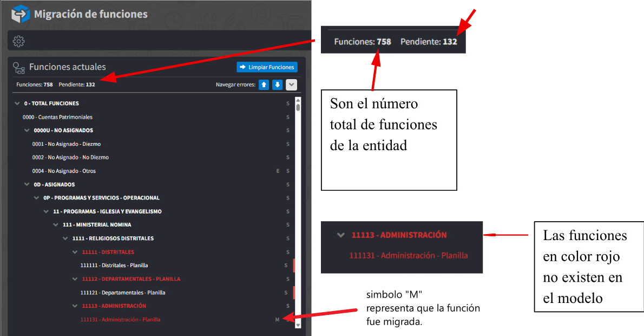Click the S marker on 0D - ASIGNADOS
644x336 pixels.
pos(288,185)
